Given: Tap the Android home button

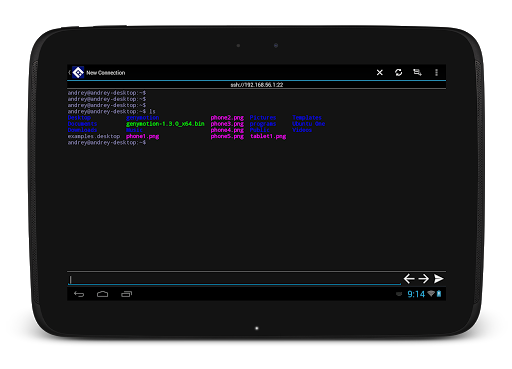Looking at the screenshot, I should 102,294.
